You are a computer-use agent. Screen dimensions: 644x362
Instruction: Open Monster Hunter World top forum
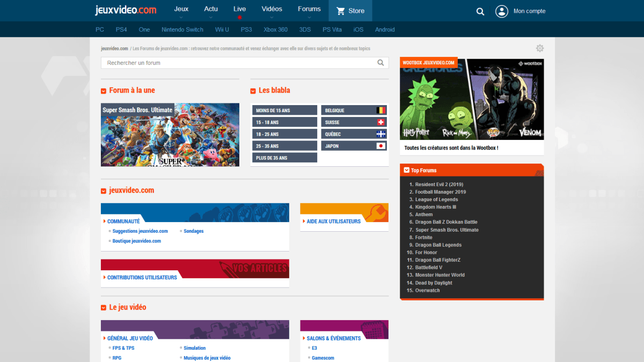tap(440, 275)
